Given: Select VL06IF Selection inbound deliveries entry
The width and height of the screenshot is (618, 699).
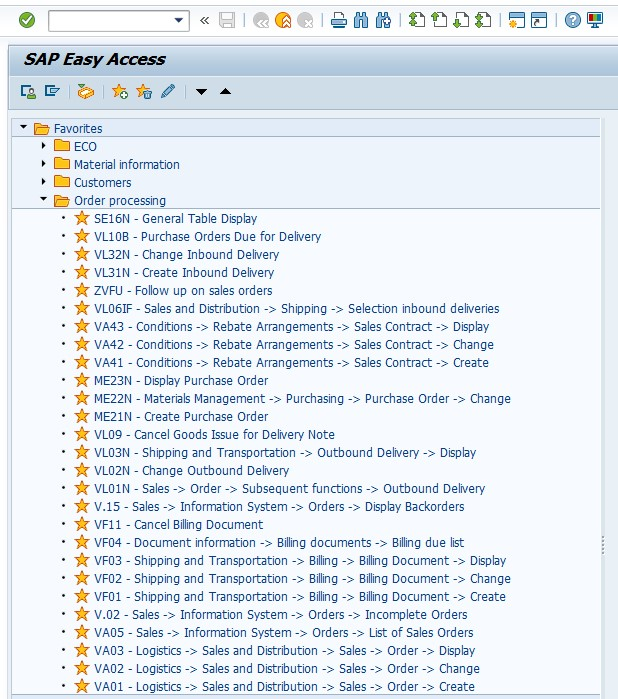Looking at the screenshot, I should point(297,308).
